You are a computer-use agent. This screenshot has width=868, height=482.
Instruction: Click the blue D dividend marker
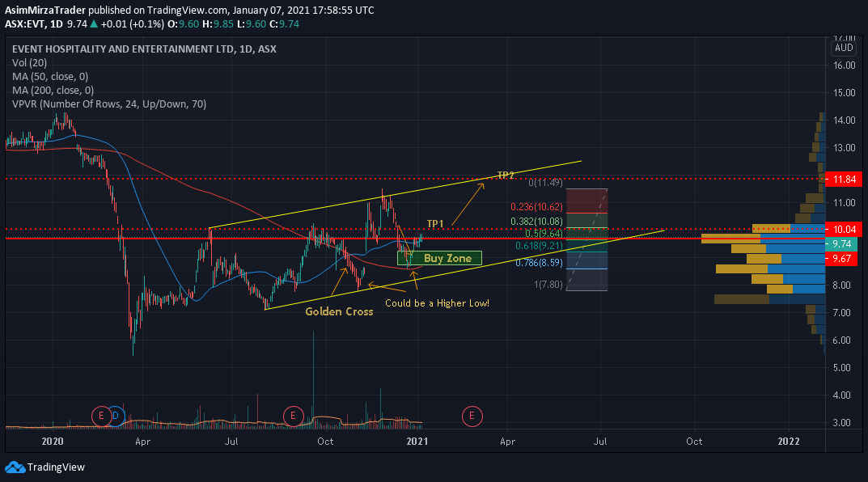pyautogui.click(x=116, y=416)
